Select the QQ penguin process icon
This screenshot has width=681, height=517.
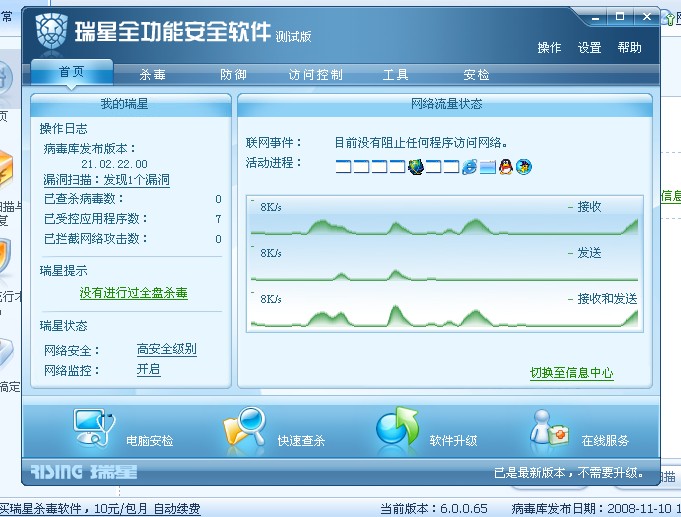pyautogui.click(x=506, y=167)
